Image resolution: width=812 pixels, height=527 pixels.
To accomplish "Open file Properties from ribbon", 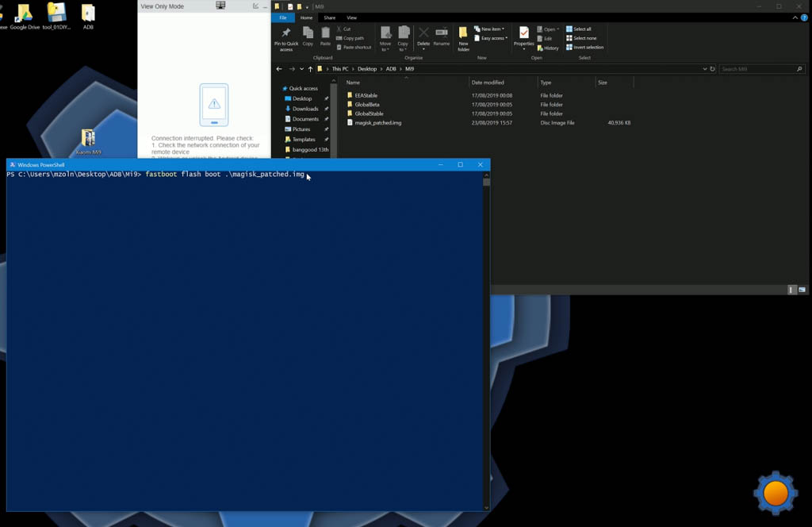I will [523, 38].
